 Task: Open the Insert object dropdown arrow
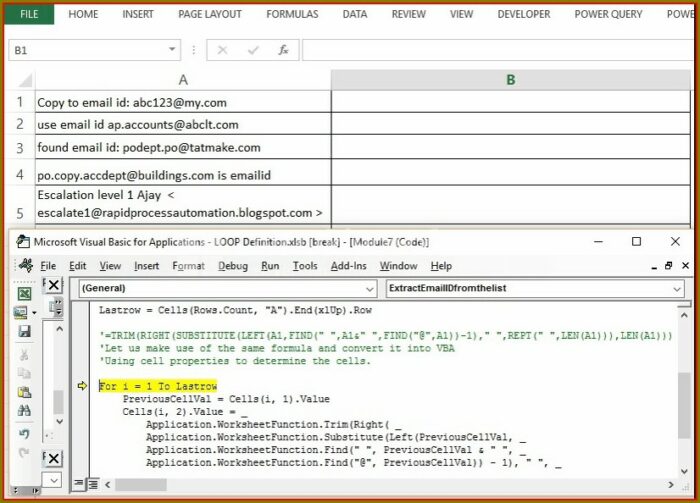tap(34, 313)
